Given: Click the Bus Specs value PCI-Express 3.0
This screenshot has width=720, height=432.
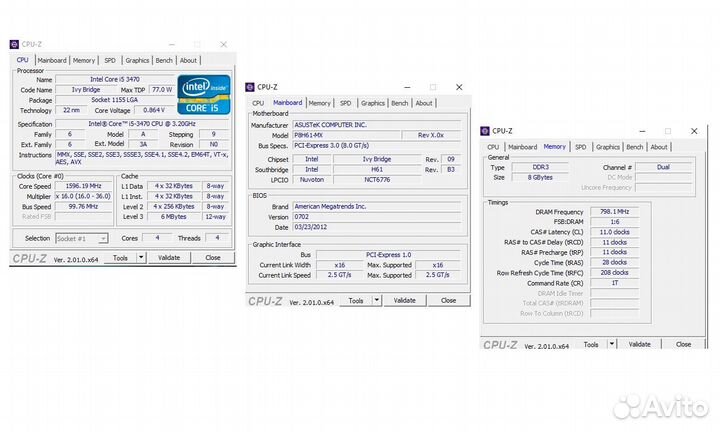Looking at the screenshot, I should [x=377, y=146].
